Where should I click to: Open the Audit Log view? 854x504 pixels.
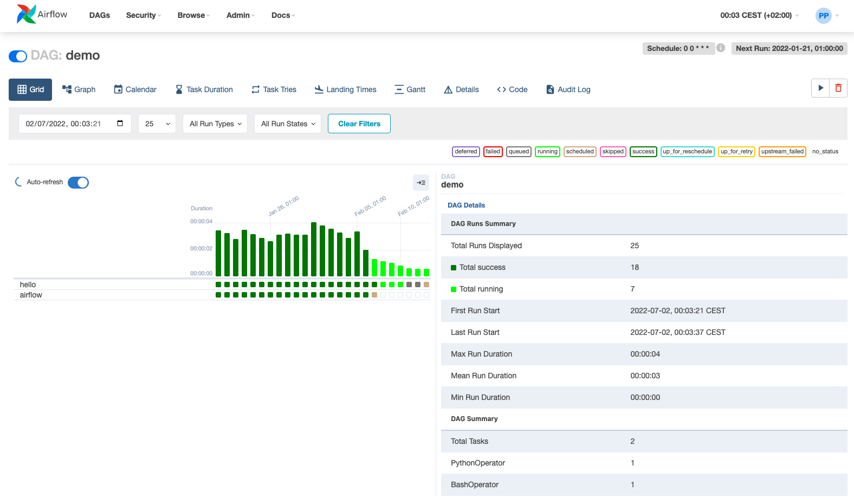(x=568, y=89)
